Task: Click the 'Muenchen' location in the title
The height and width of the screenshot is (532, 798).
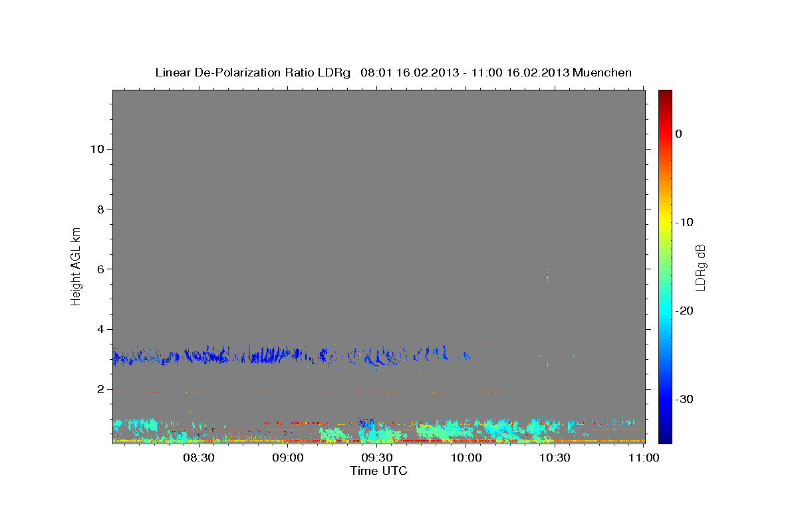Action: pyautogui.click(x=602, y=72)
